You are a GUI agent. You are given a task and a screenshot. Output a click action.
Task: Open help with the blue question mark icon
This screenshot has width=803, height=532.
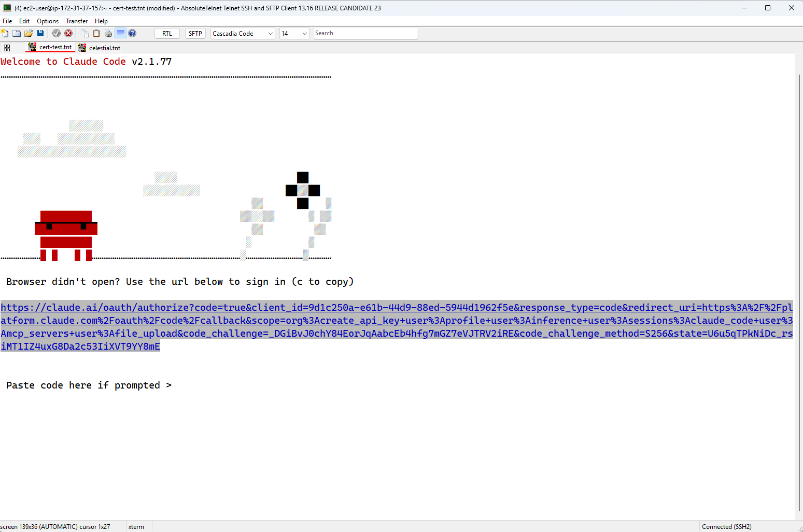coord(132,33)
